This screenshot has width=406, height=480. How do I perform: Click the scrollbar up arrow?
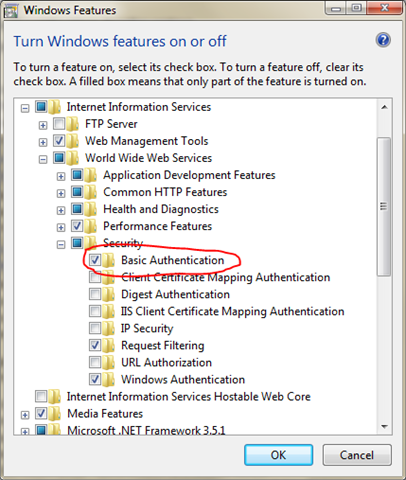[x=384, y=107]
